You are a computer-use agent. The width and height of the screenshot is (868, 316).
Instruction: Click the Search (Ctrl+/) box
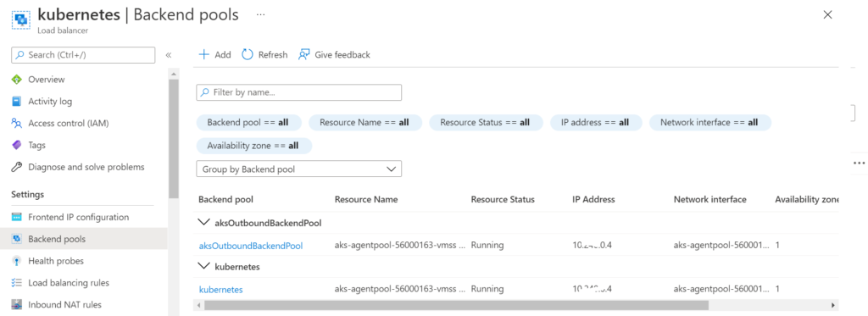pyautogui.click(x=83, y=55)
